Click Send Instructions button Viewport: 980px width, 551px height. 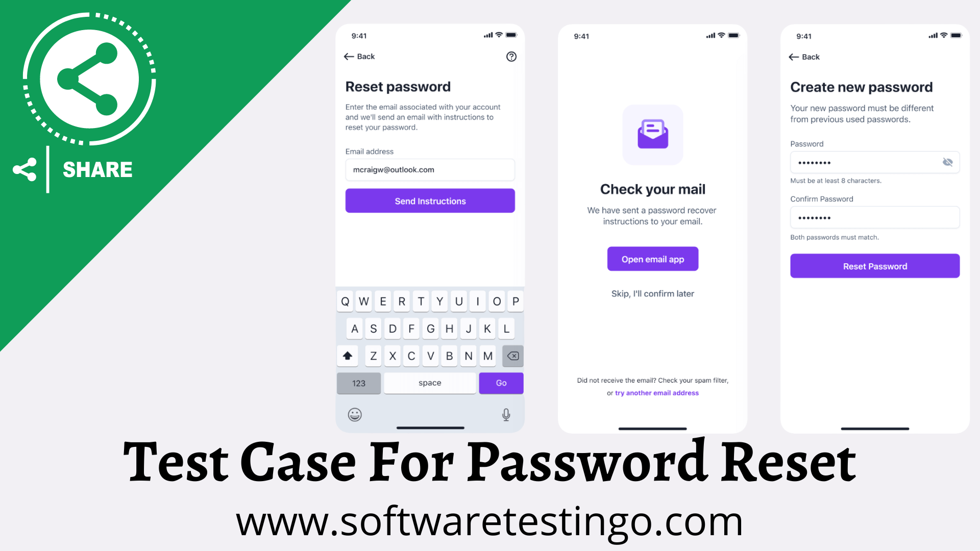[x=430, y=201]
